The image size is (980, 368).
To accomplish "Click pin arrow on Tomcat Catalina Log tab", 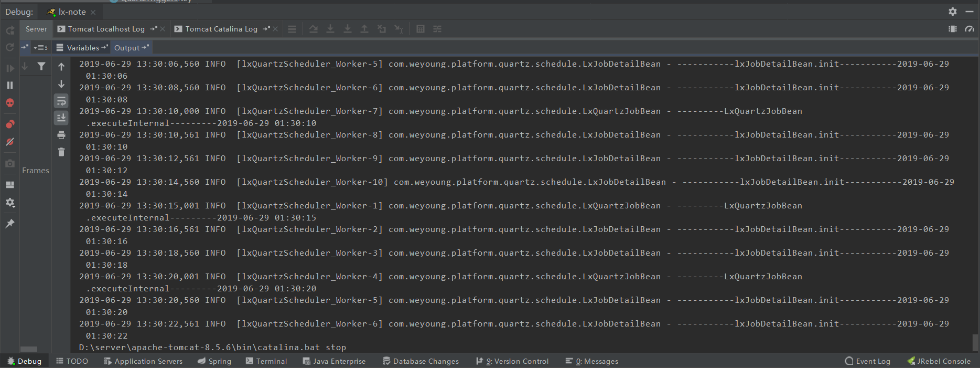I will point(266,29).
